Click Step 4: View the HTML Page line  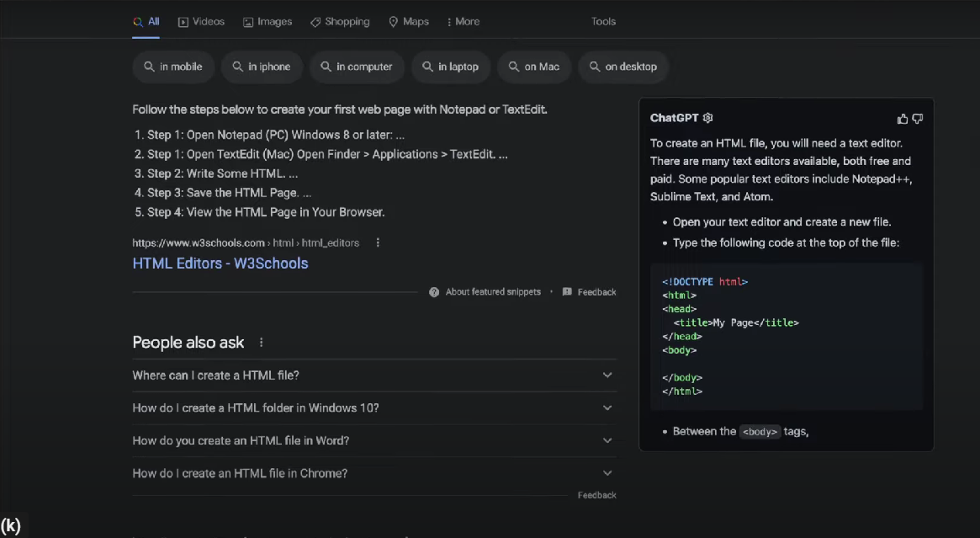[x=267, y=212]
